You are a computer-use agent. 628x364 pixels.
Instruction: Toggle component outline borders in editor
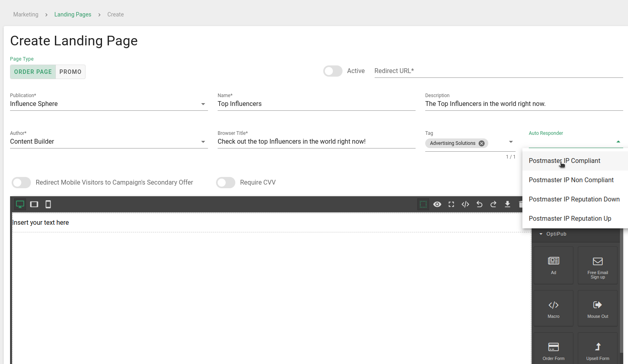(x=423, y=204)
